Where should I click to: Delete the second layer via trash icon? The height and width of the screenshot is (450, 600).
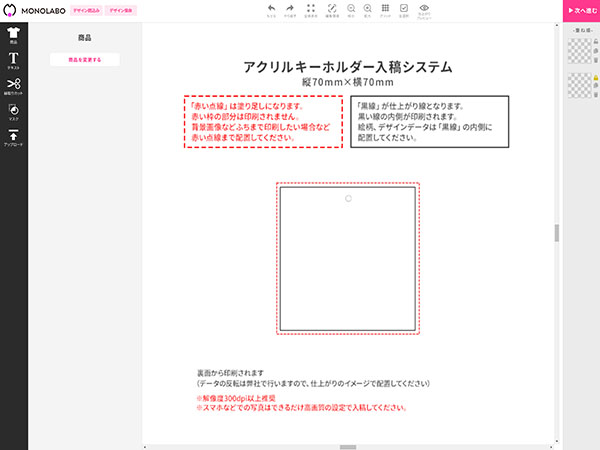click(x=596, y=94)
